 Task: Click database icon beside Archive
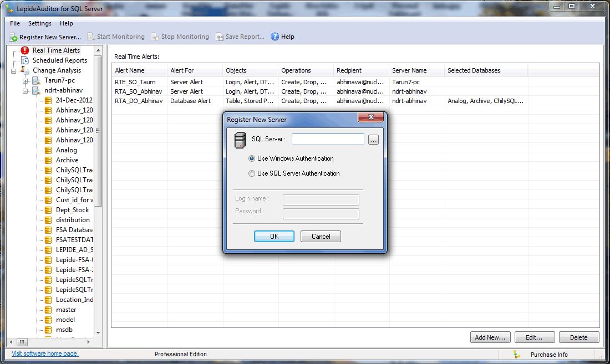(48, 160)
